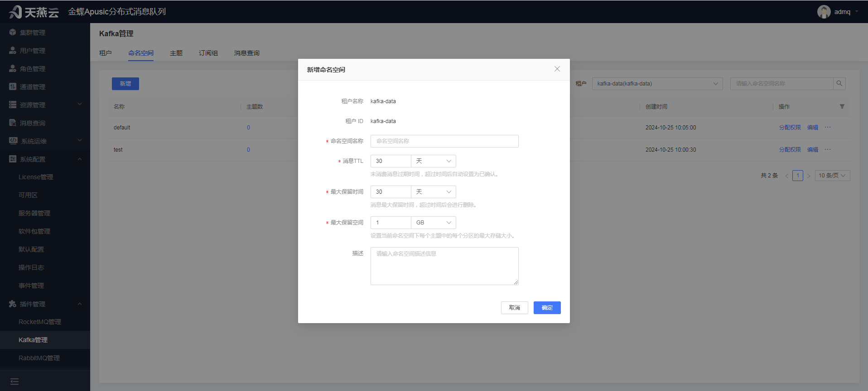
Task: Open the 消息TTL unit dropdown
Action: click(x=434, y=161)
